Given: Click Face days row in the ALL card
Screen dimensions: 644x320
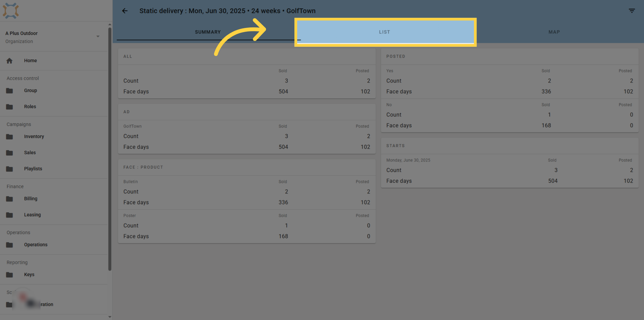Looking at the screenshot, I should pyautogui.click(x=247, y=92).
